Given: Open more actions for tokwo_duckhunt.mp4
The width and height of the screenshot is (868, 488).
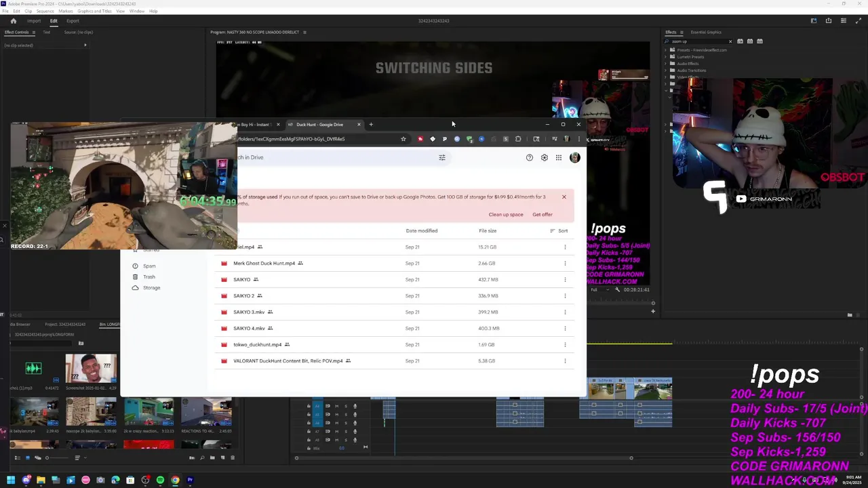Looking at the screenshot, I should pos(565,344).
